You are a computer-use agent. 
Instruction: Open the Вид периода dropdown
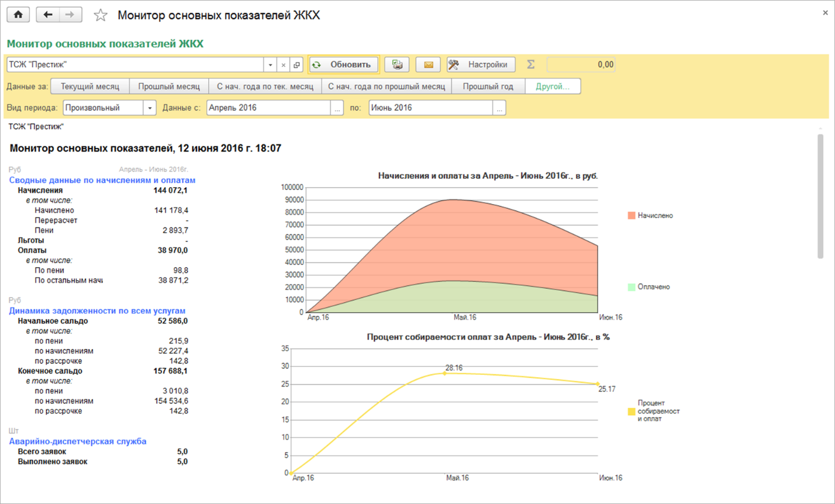pyautogui.click(x=150, y=108)
